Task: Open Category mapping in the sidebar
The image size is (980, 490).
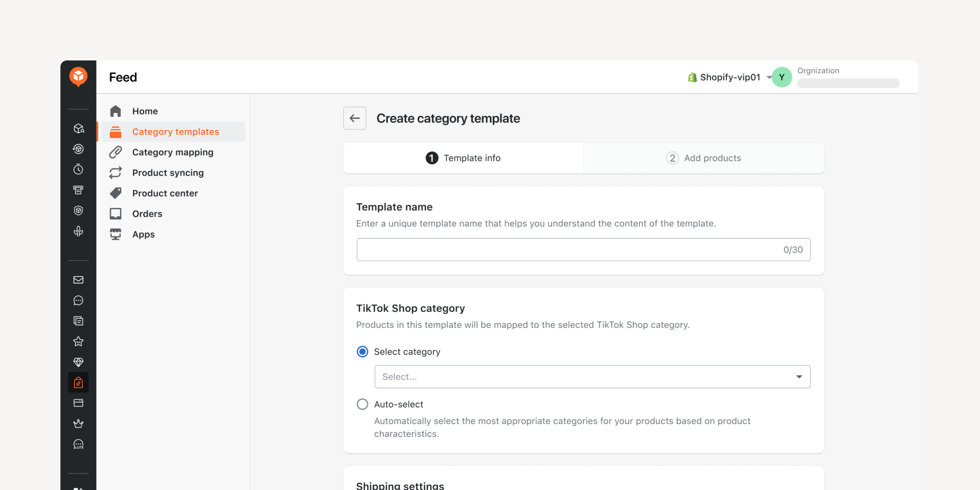Action: [173, 152]
